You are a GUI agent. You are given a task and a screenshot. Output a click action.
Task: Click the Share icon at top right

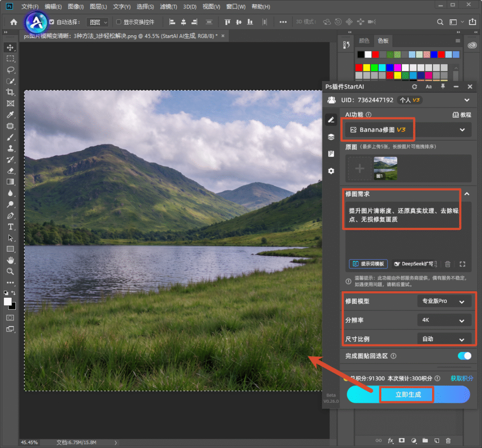click(472, 22)
